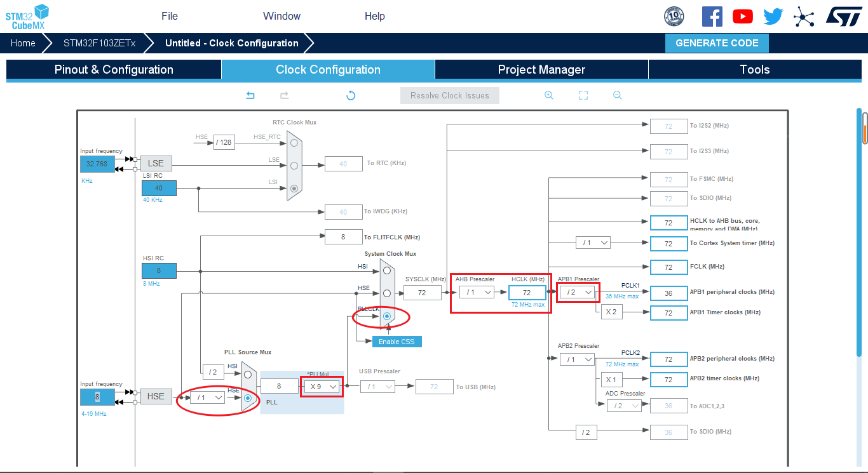Open the YouTube icon link
This screenshot has height=473, width=868.
[x=742, y=17]
